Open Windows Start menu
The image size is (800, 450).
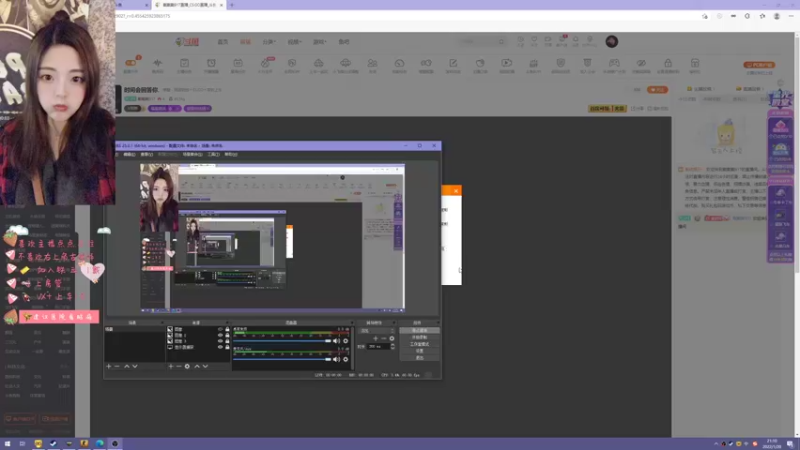click(7, 444)
